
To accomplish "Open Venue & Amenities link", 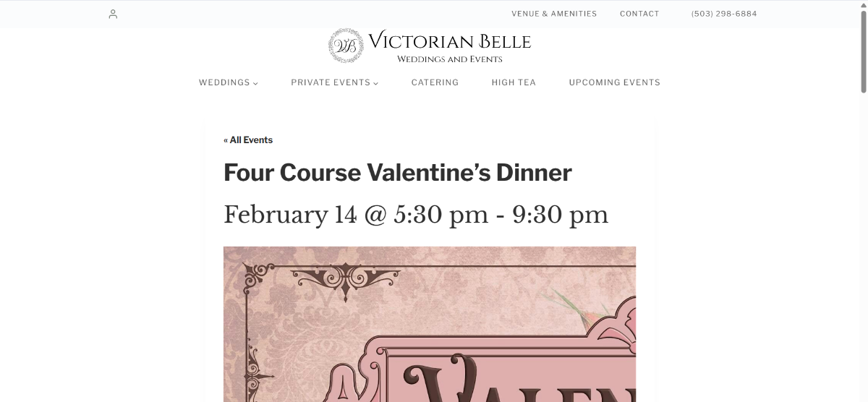I will coord(554,14).
